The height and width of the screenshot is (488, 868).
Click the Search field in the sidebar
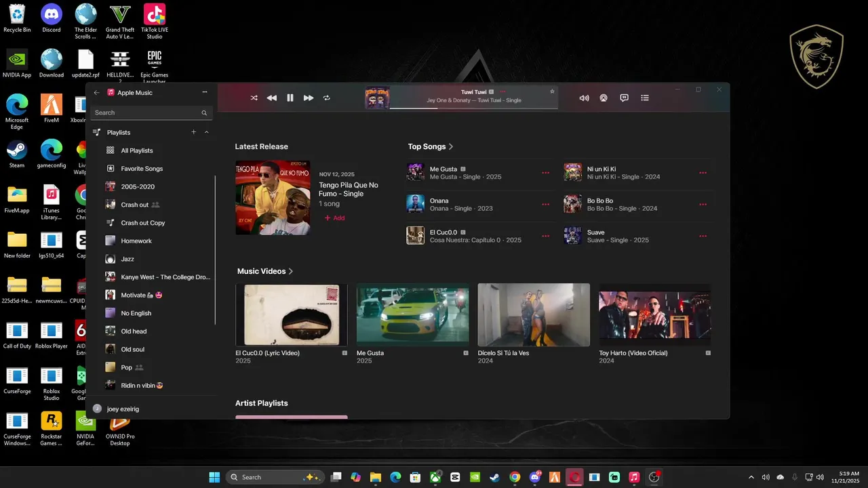click(151, 113)
